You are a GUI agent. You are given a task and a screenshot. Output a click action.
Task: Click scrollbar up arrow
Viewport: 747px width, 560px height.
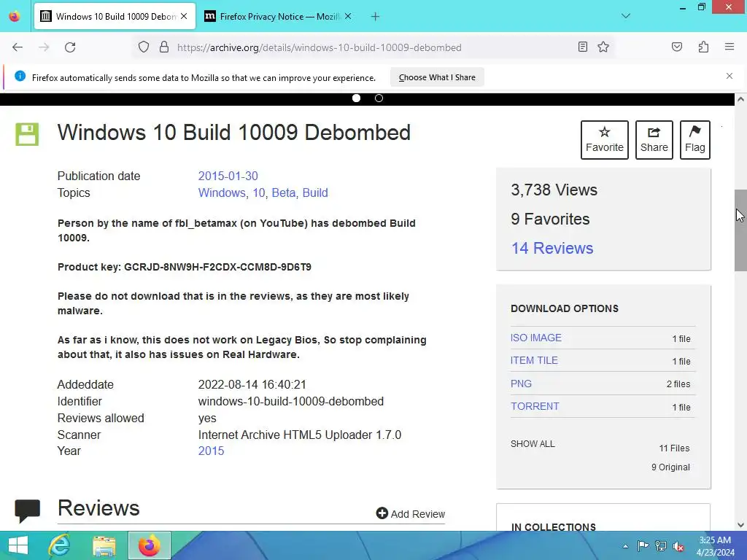click(x=740, y=99)
